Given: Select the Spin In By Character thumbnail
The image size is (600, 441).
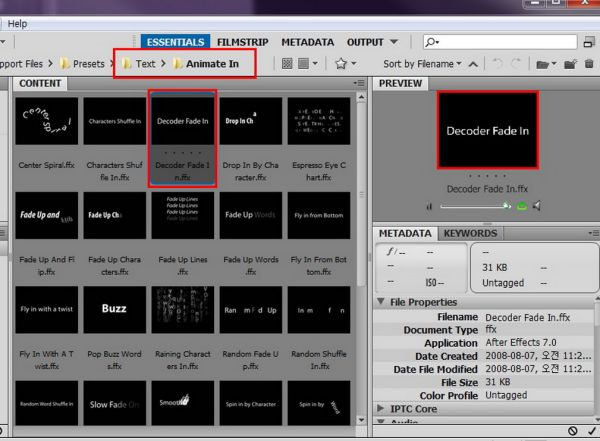Looking at the screenshot, I should click(x=251, y=403).
